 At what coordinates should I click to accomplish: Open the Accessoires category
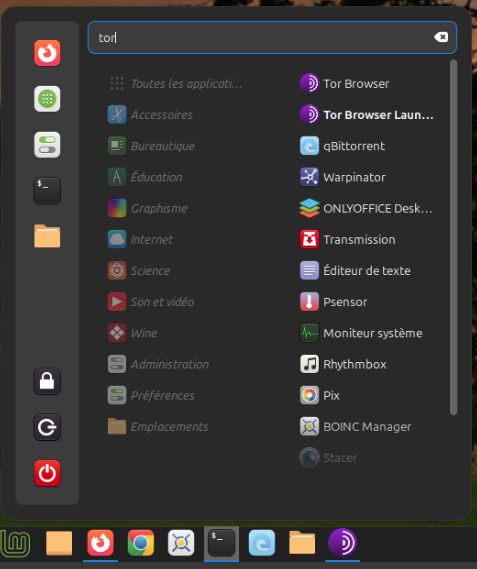click(x=150, y=115)
